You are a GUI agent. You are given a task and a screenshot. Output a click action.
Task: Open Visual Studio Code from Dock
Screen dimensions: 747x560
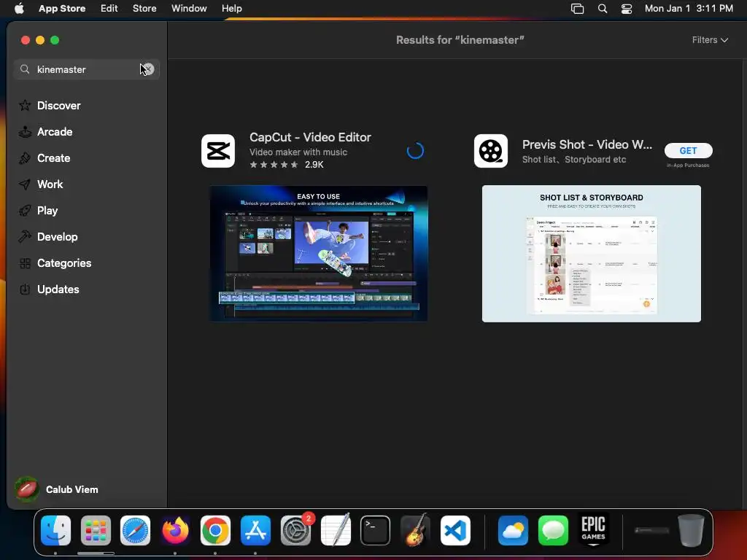(x=455, y=531)
